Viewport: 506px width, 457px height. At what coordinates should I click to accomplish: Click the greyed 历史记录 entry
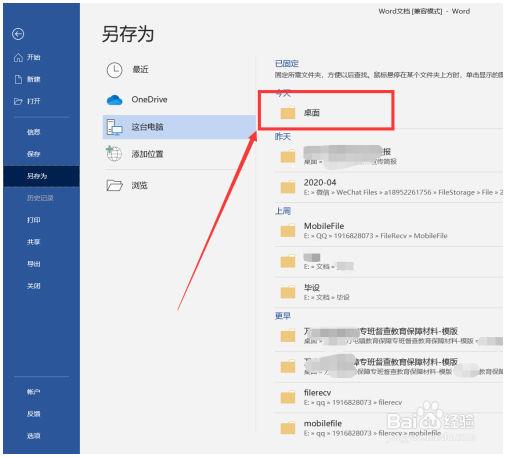[x=40, y=198]
